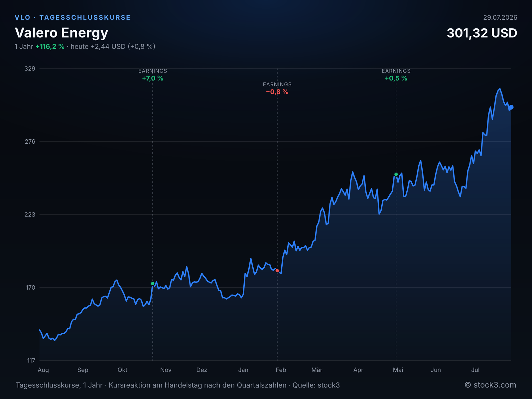Click the Mai x-axis label
This screenshot has height=399, width=532.
[x=398, y=370]
